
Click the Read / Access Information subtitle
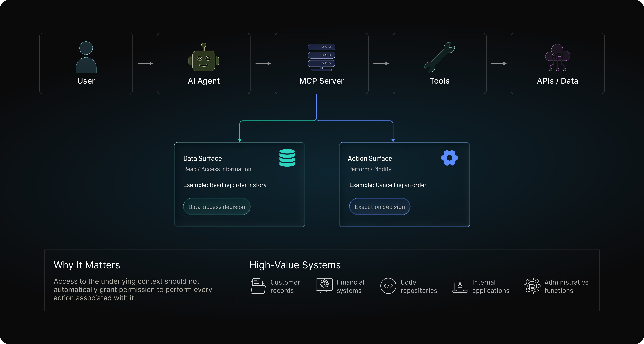click(x=217, y=169)
